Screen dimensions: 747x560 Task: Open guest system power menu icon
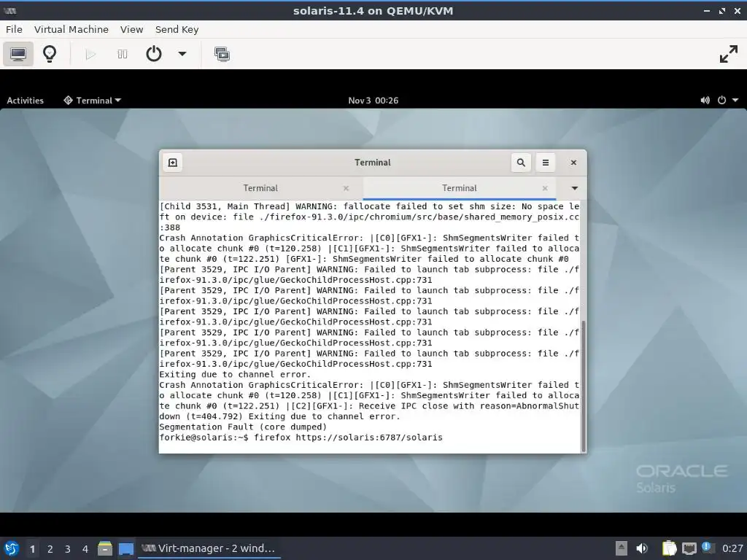(x=721, y=101)
